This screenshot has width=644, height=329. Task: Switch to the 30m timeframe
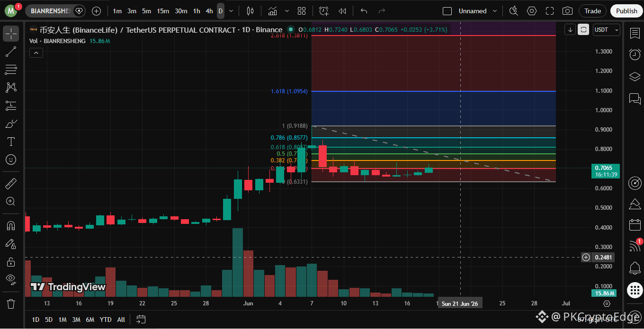click(x=181, y=10)
